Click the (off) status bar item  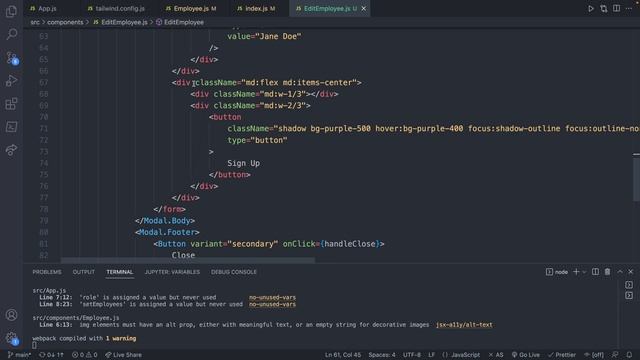pos(594,355)
